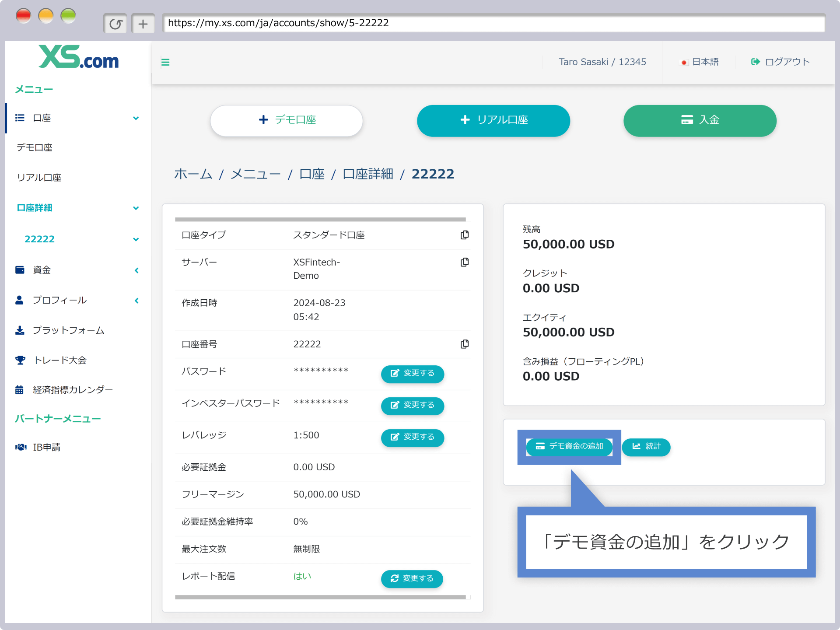This screenshot has height=630, width=840.
Task: Toggle the 22222 sidebar chevron
Action: (x=136, y=239)
